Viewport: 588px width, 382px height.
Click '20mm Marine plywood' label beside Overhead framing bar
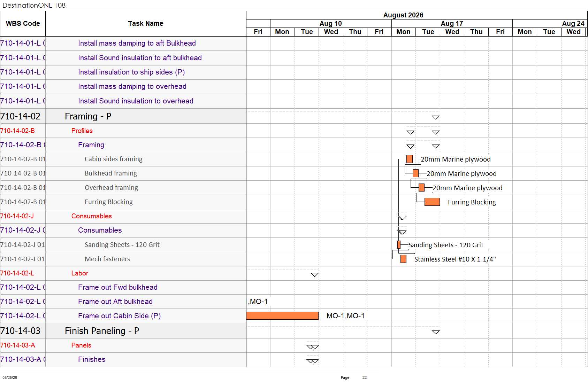pos(467,188)
